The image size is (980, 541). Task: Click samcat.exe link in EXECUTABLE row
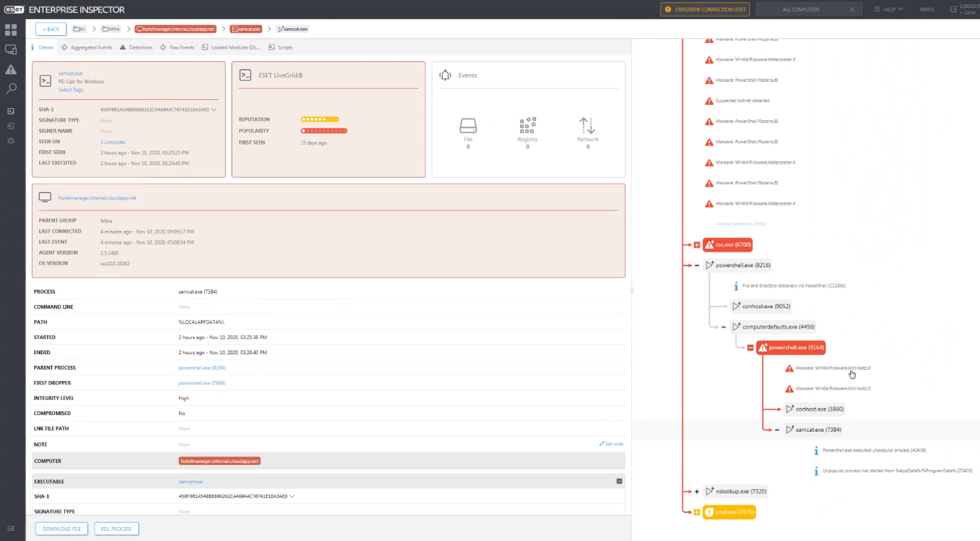[x=191, y=482]
